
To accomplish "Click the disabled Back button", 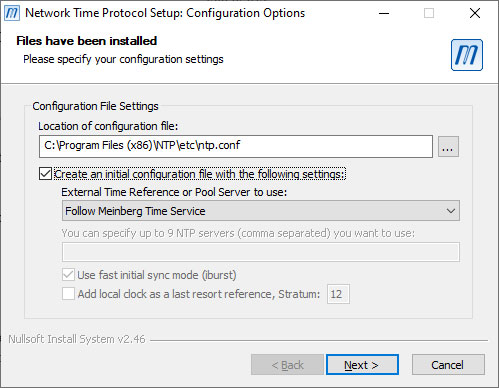I will click(287, 365).
